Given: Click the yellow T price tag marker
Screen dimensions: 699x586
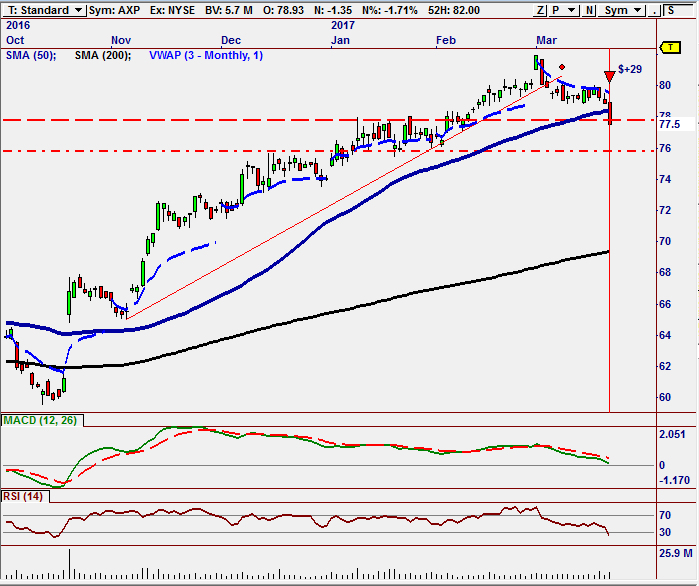Looking at the screenshot, I should coord(670,47).
